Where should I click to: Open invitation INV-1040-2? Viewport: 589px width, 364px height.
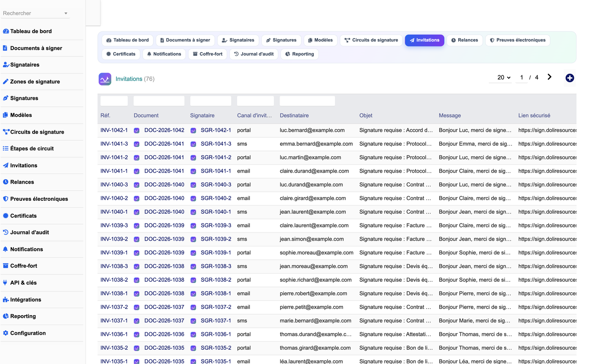(x=114, y=198)
